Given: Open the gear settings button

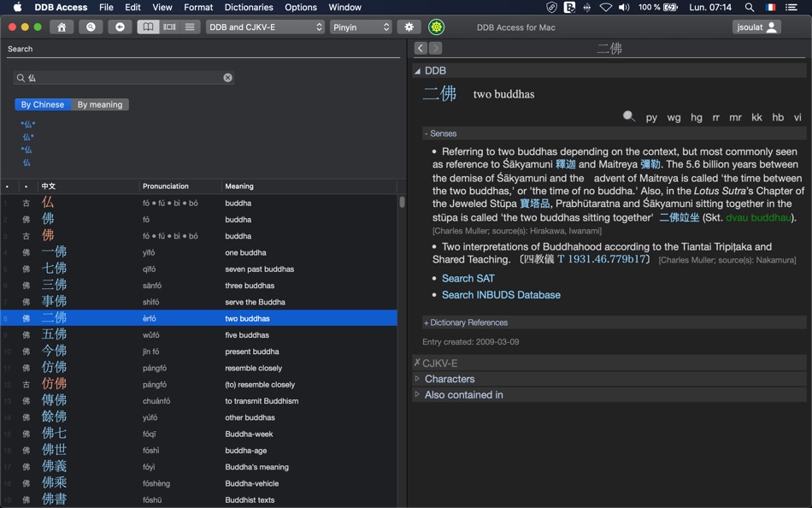Looking at the screenshot, I should 409,27.
